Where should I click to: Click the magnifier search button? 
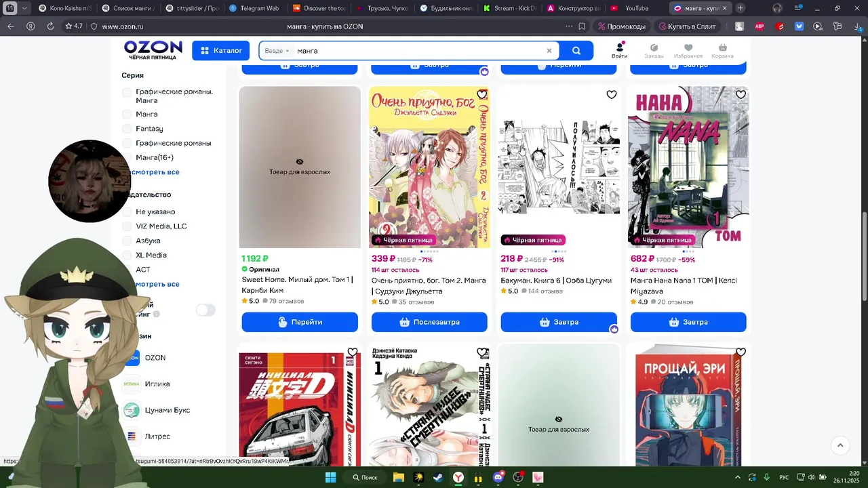click(x=576, y=51)
